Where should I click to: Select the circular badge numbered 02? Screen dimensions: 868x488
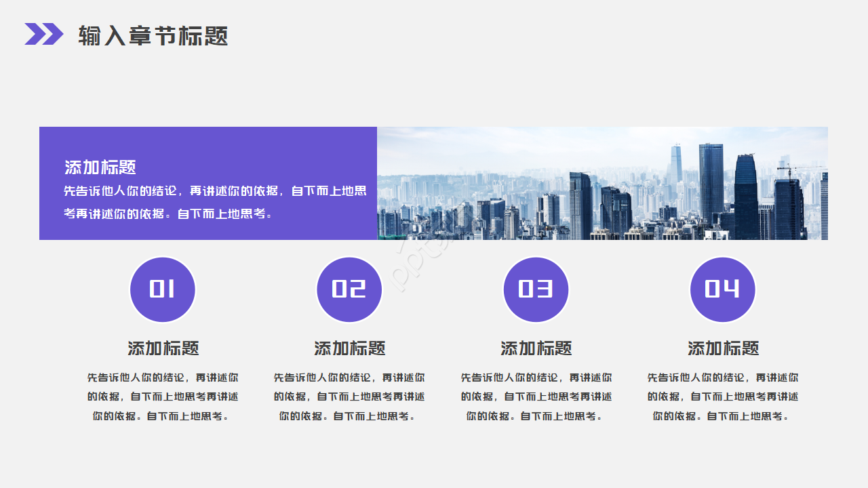[x=349, y=289]
